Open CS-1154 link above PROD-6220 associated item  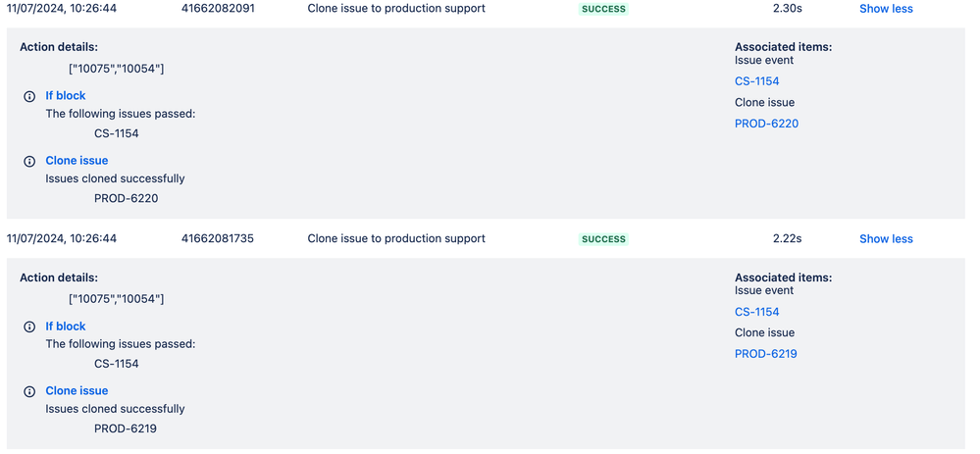pyautogui.click(x=757, y=81)
